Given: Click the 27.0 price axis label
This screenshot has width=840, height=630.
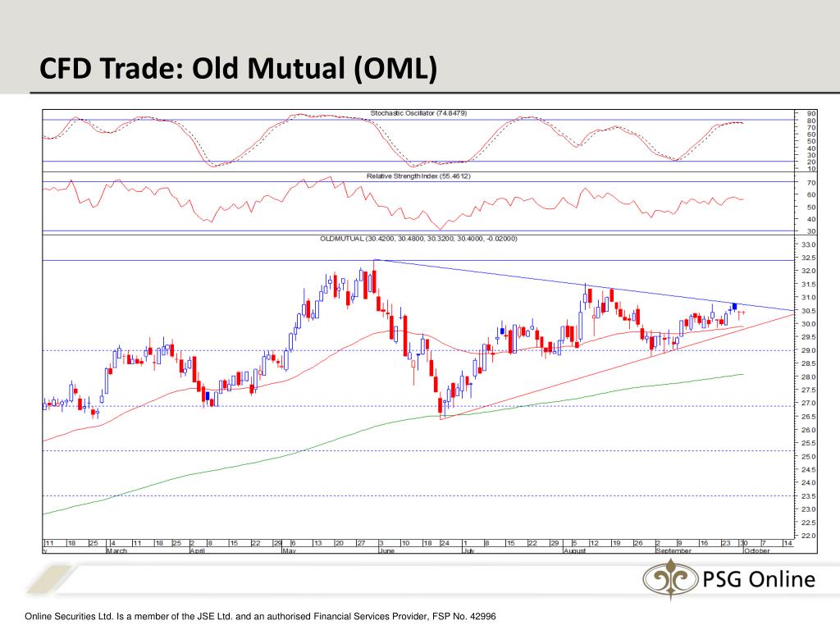Looking at the screenshot, I should (x=808, y=404).
